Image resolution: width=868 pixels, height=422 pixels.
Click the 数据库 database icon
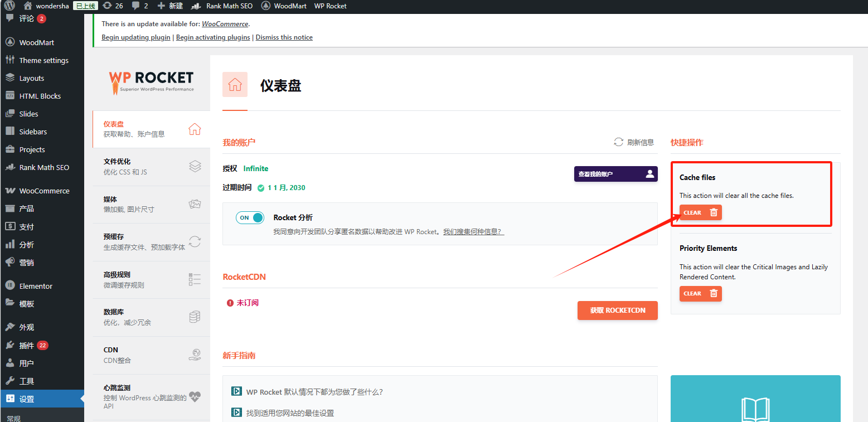pos(195,317)
